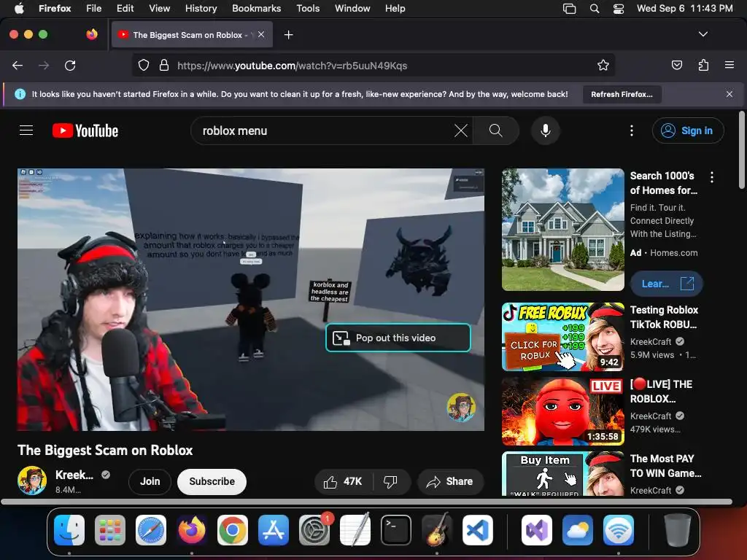
Task: Pop out this video
Action: [398, 338]
